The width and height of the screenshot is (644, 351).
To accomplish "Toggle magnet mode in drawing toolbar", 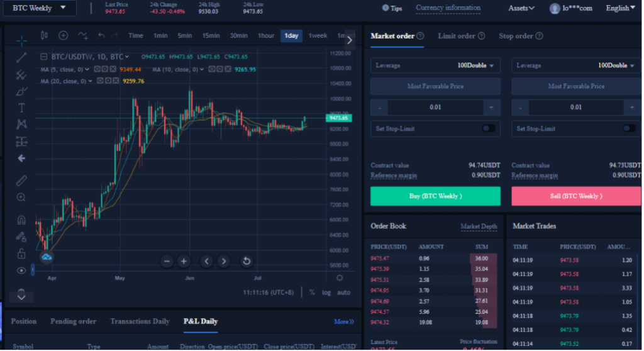I will pyautogui.click(x=21, y=220).
